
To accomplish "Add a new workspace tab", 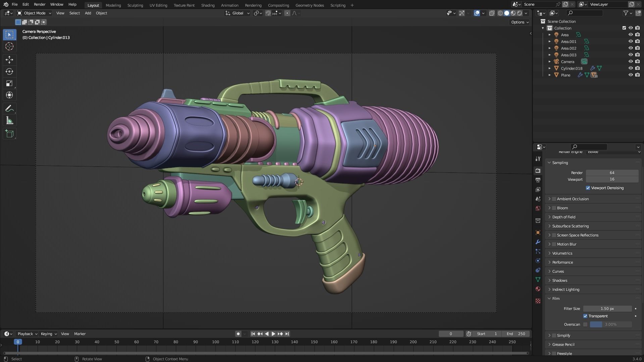I will pyautogui.click(x=352, y=5).
